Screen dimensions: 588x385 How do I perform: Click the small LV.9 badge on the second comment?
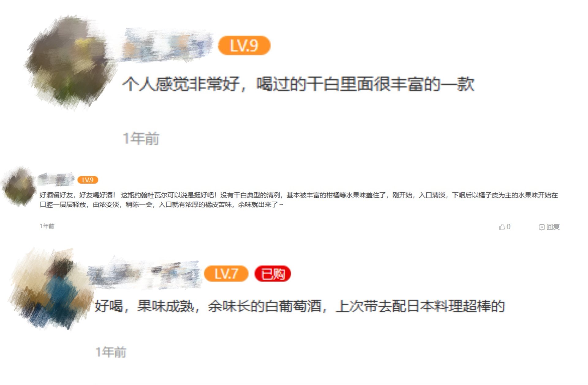coord(88,180)
